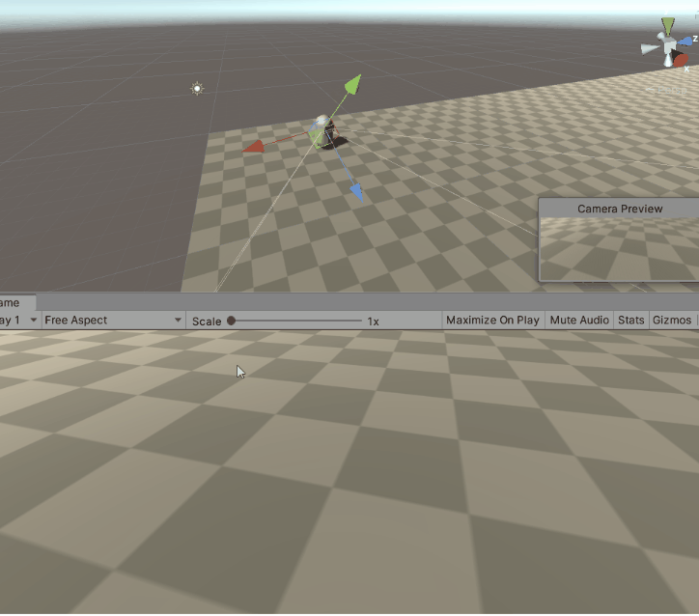Toggle Mute Audio in Game view

(579, 320)
